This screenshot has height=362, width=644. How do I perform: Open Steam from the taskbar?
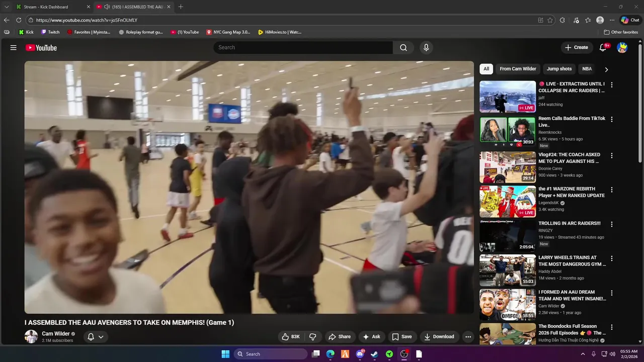coord(374,354)
